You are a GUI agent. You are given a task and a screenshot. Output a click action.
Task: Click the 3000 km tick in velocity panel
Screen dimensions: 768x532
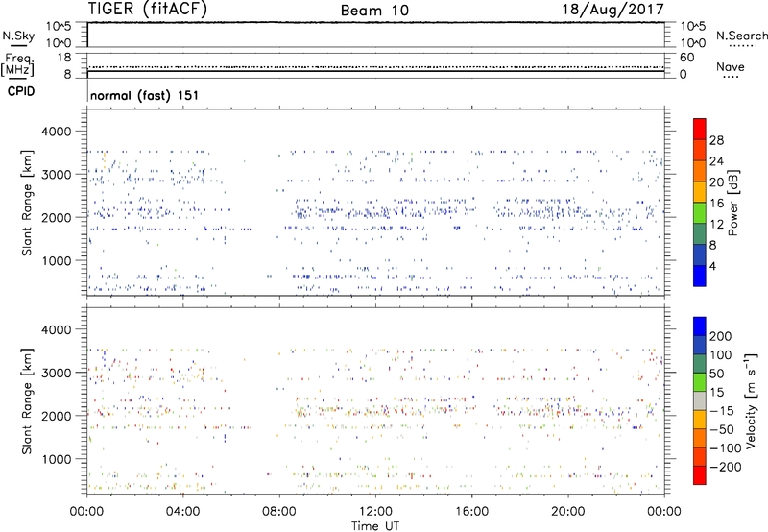(x=57, y=373)
